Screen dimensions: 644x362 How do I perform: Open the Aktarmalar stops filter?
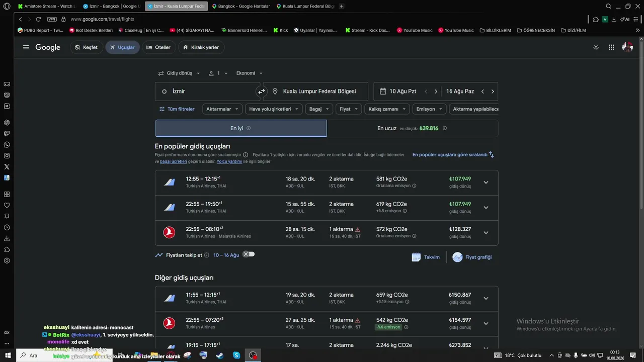coord(222,109)
